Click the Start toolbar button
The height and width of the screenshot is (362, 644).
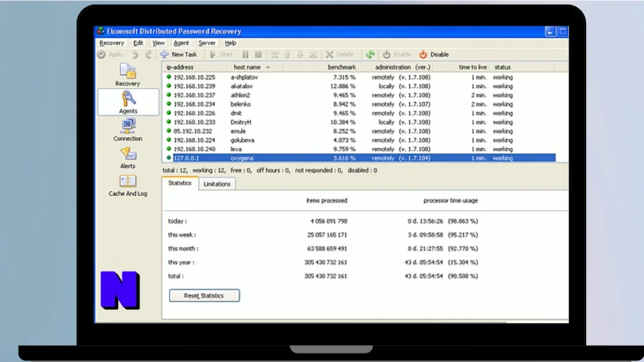tap(221, 54)
